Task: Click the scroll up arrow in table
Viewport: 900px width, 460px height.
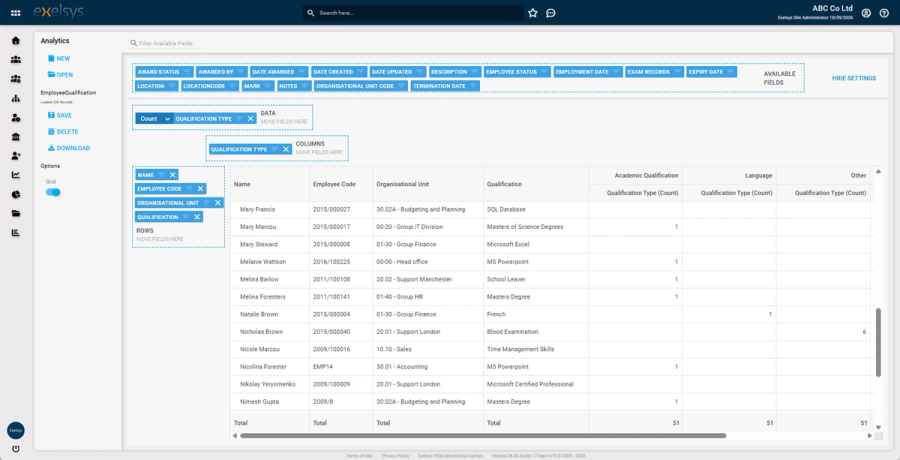Action: [x=878, y=171]
